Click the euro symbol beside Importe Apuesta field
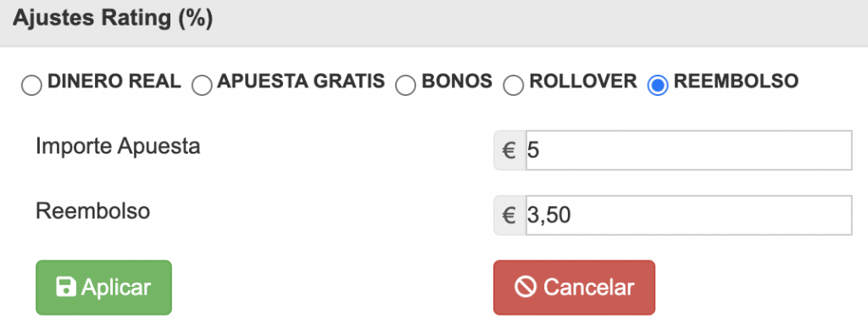Viewport: 868px width, 325px height. 509,150
